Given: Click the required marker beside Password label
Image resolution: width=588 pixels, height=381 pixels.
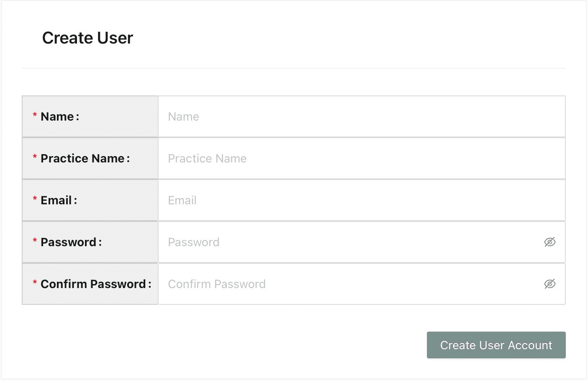Looking at the screenshot, I should tap(35, 241).
